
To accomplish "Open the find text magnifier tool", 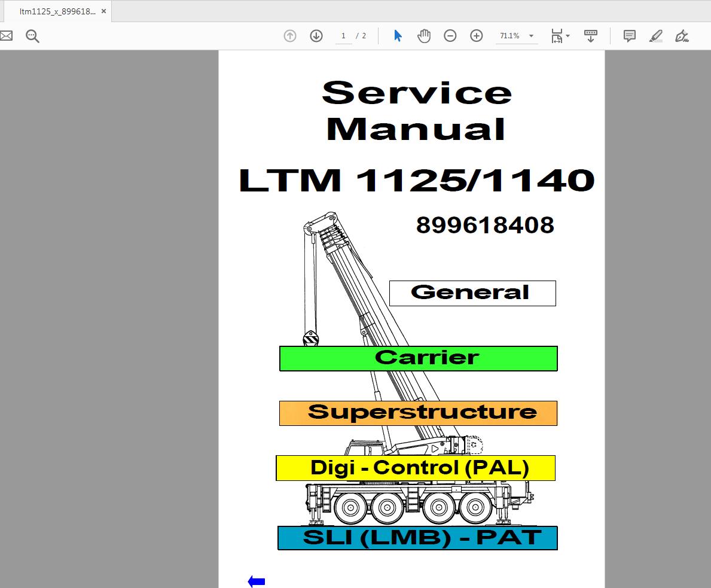I will pyautogui.click(x=33, y=36).
